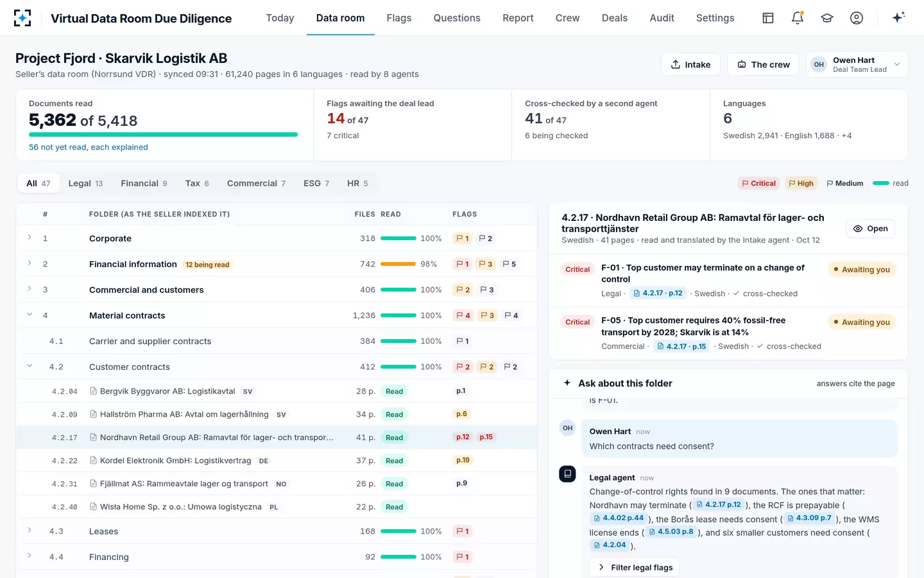The image size is (924, 578).
Task: Open The crew panel button
Action: click(x=763, y=64)
